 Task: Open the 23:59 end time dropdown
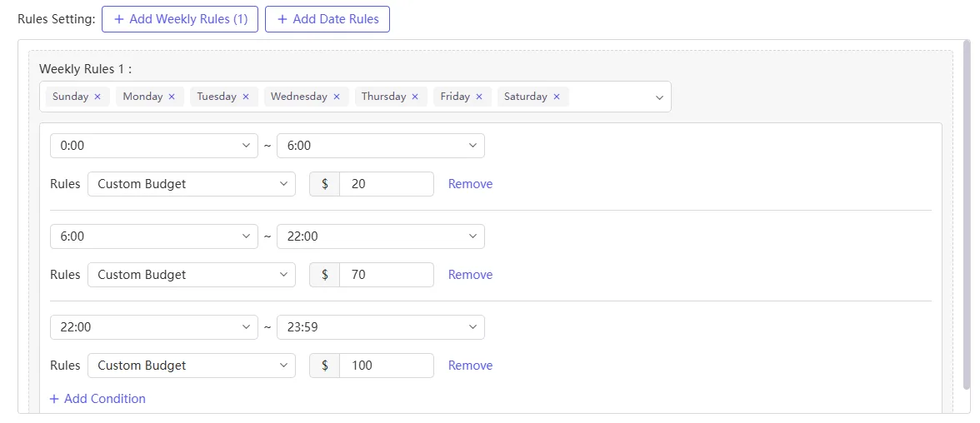(x=381, y=327)
